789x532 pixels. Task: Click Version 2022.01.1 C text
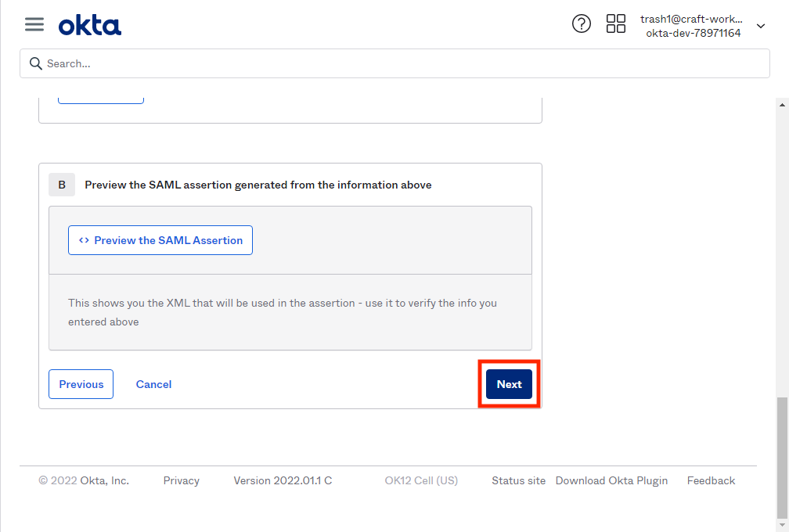283,480
